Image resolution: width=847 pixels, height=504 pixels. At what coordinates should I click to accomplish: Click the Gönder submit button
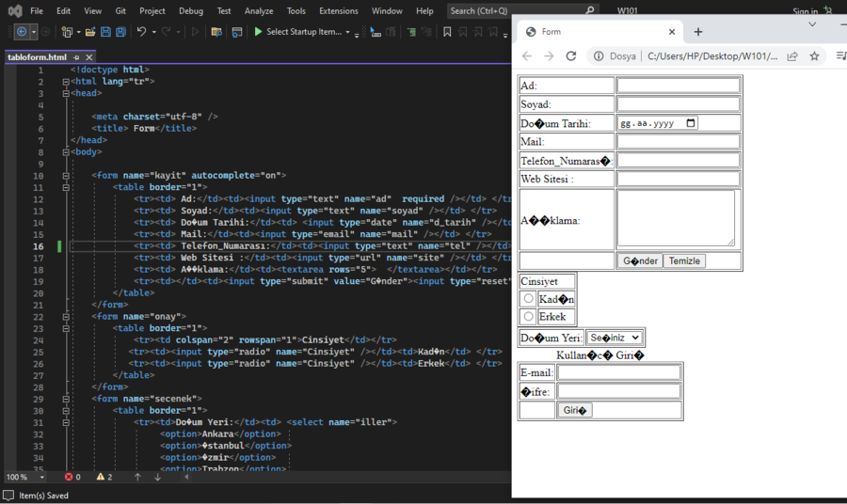click(640, 260)
